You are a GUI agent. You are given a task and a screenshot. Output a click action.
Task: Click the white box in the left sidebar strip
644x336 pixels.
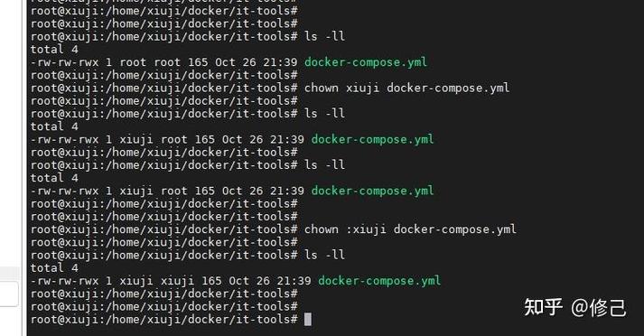point(8,294)
